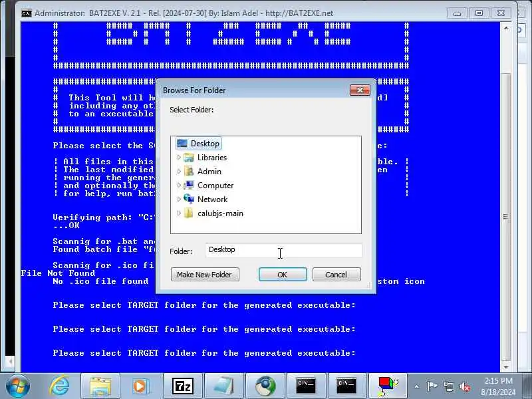Click the Folder name input field
Screen dimensions: 532x399
pyautogui.click(x=284, y=250)
